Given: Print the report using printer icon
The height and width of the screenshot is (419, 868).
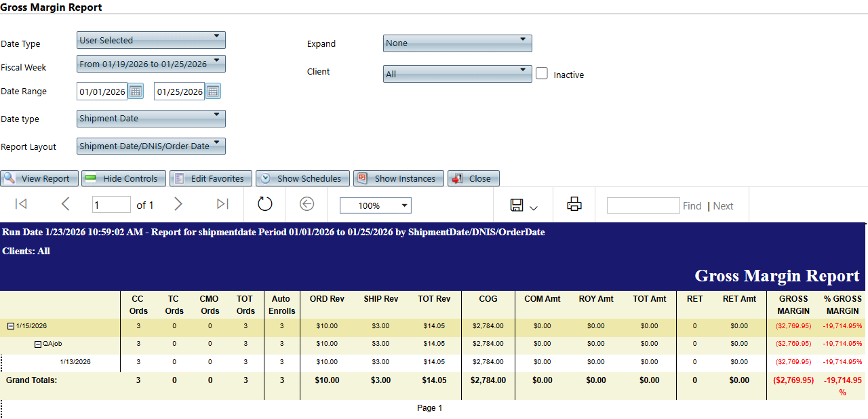Looking at the screenshot, I should click(574, 205).
